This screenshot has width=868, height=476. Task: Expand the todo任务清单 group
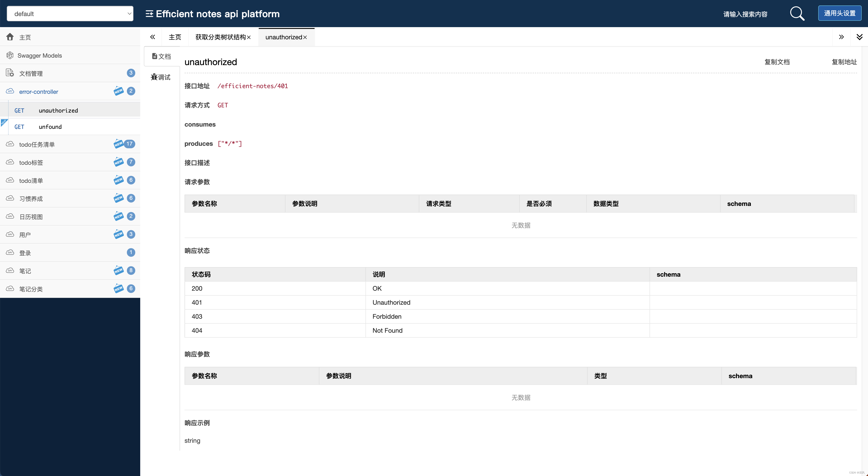[70, 144]
